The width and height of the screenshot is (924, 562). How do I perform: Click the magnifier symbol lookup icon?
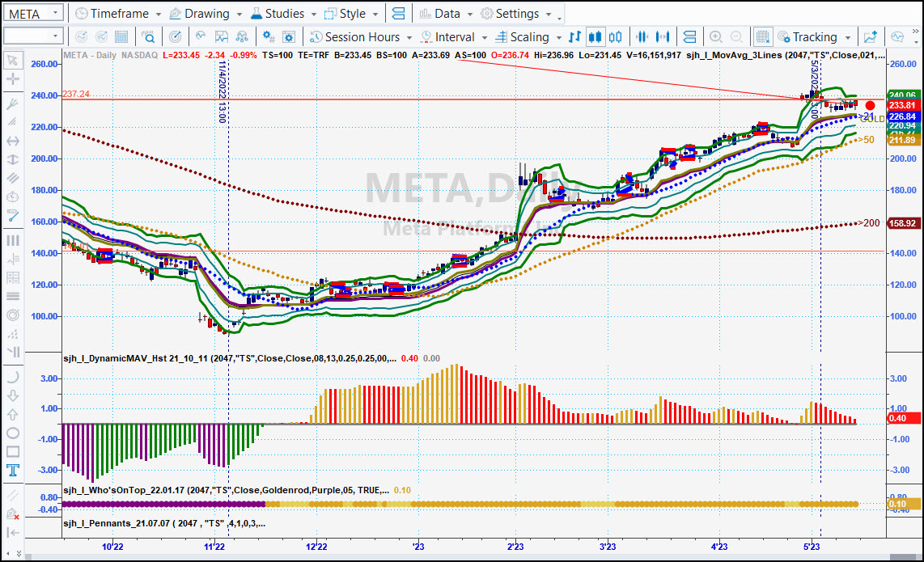click(149, 37)
